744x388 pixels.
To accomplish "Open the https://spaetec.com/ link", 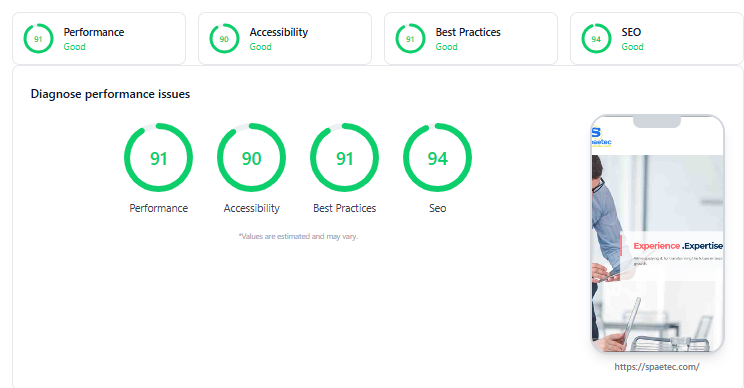I will tap(657, 367).
